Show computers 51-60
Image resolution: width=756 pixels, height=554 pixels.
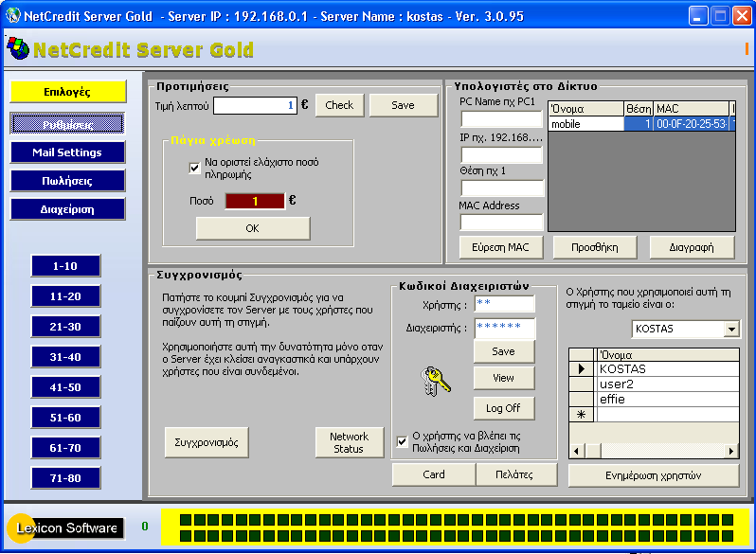pyautogui.click(x=65, y=418)
